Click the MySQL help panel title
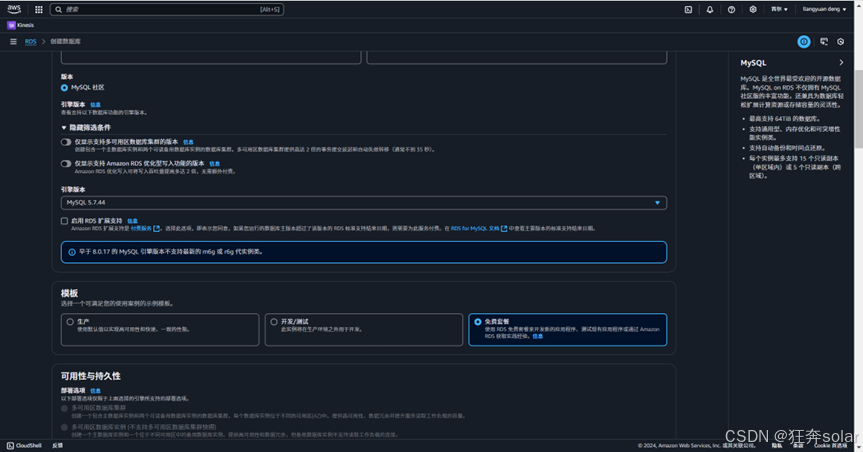This screenshot has height=452, width=863. point(753,63)
